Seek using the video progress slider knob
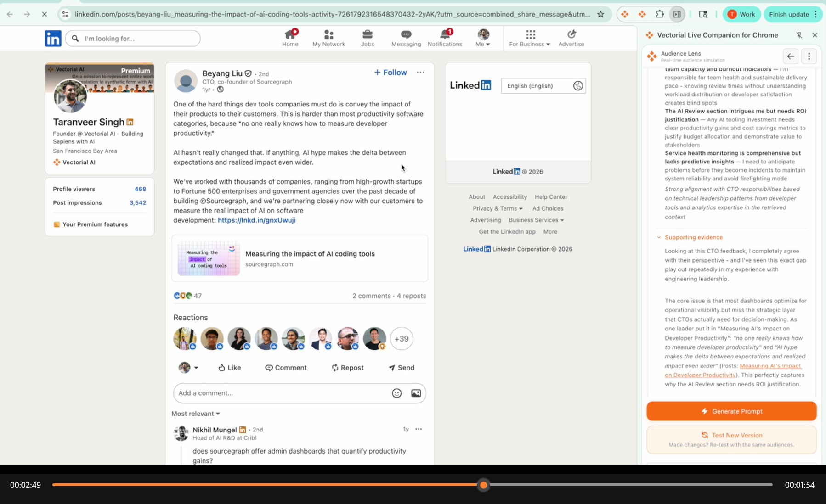The height and width of the screenshot is (504, 826). (483, 485)
